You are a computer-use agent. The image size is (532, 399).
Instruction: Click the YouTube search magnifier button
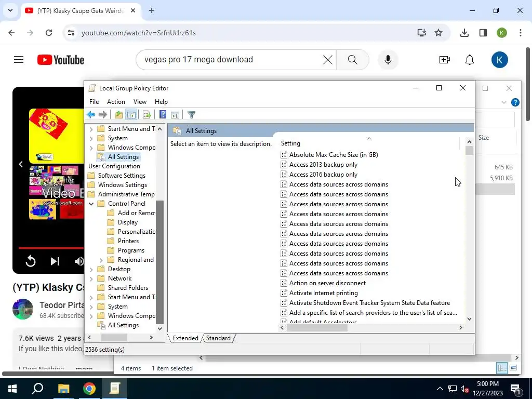pos(353,60)
